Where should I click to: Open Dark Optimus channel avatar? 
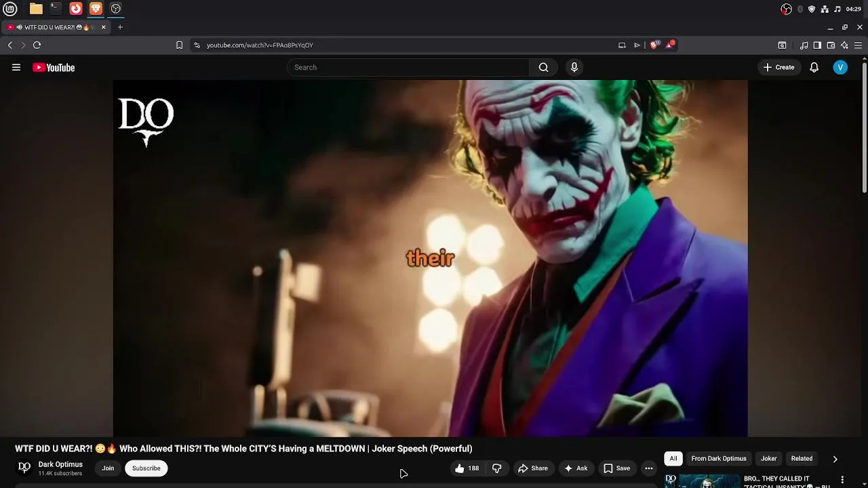click(x=24, y=468)
